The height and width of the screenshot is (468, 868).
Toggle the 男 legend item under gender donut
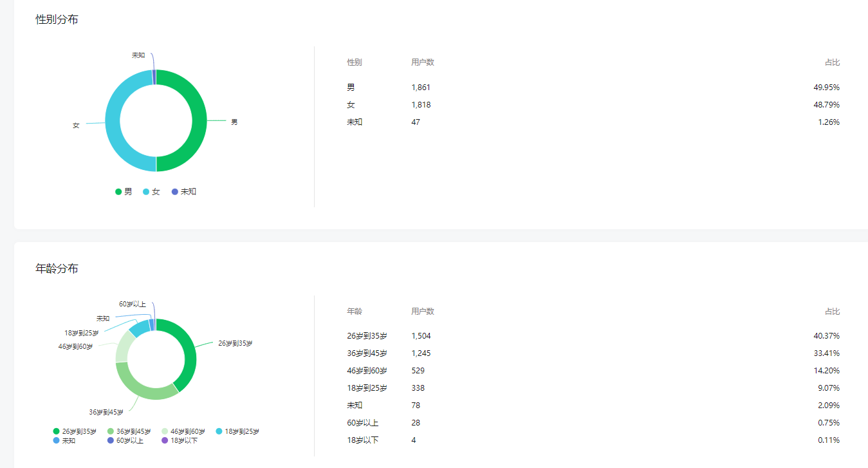(x=124, y=192)
